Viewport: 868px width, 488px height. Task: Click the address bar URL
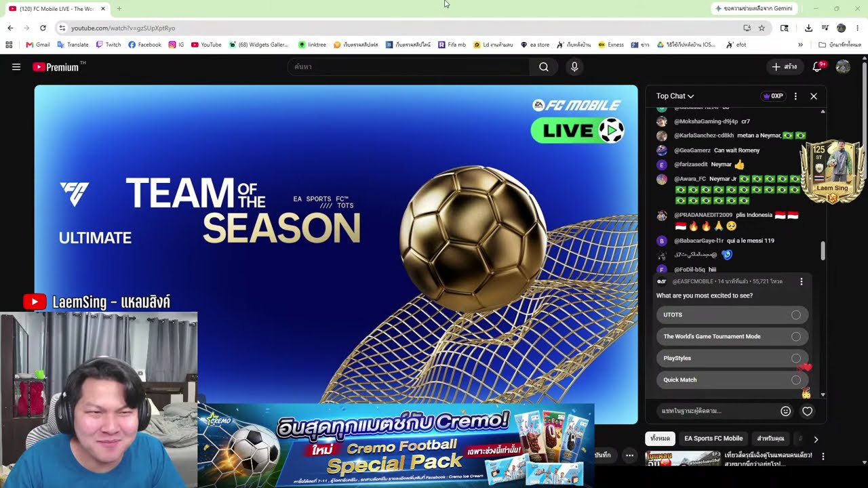(x=123, y=28)
